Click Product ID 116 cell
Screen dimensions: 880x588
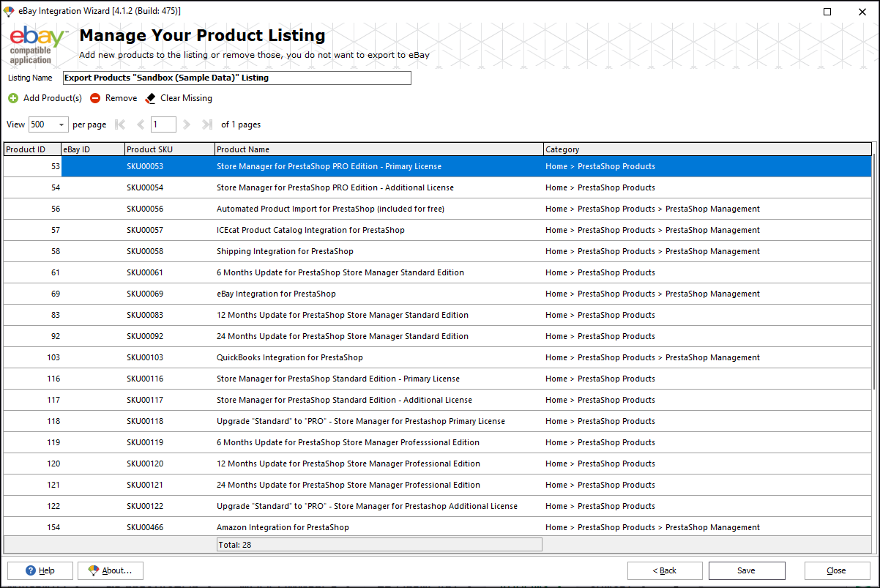point(32,379)
